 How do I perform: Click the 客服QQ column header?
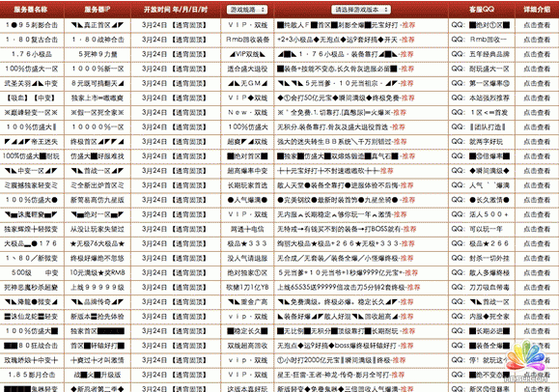pos(482,10)
